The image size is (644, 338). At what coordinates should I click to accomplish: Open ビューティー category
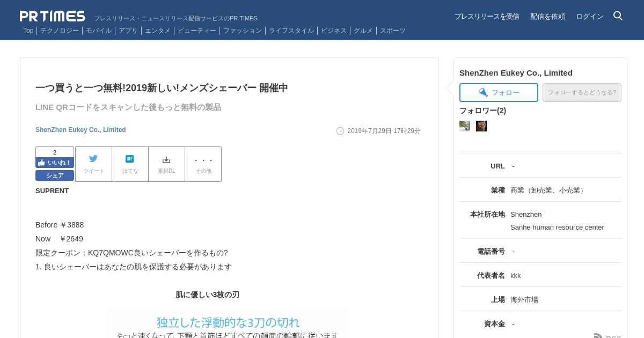tap(197, 31)
